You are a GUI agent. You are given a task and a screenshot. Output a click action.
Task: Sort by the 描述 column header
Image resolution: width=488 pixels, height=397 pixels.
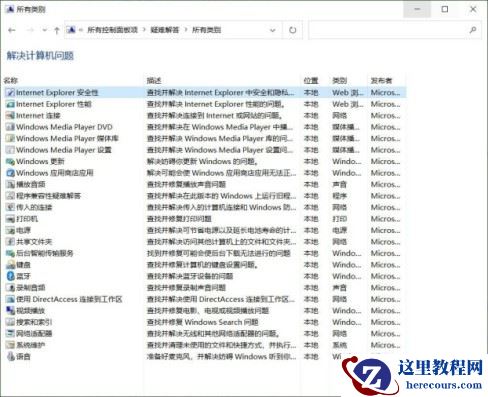click(x=154, y=80)
